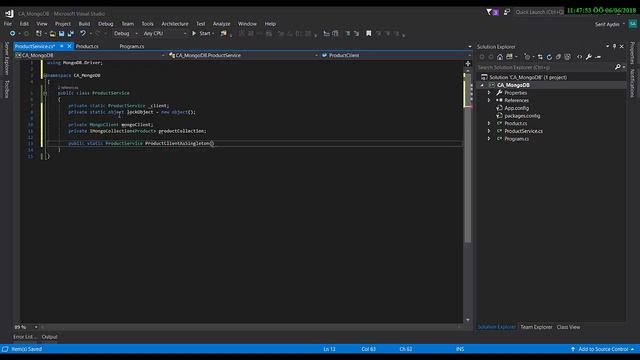Viewport: 640px width, 360px height.
Task: Switch to the Program.cs editor tab
Action: 132,47
